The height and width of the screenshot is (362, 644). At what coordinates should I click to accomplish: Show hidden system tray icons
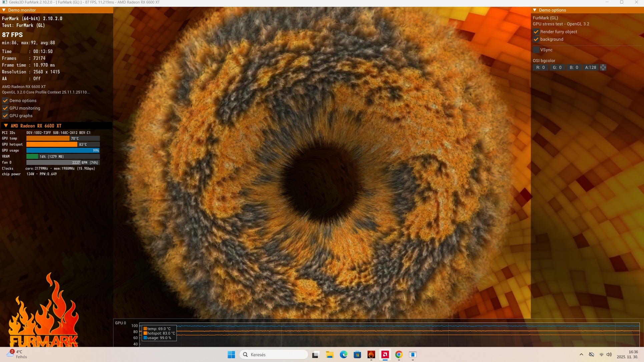[x=581, y=354]
